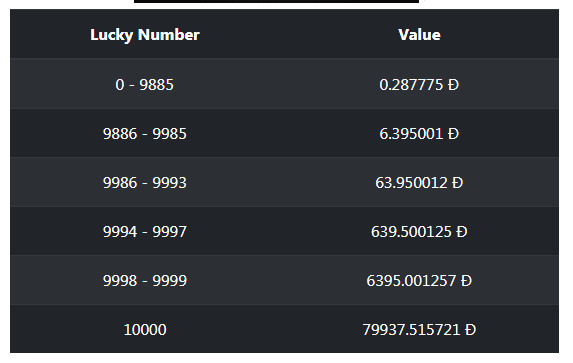Select the 9998 - 9999 range cell
Viewport: 573px width, 363px height.
[x=145, y=280]
